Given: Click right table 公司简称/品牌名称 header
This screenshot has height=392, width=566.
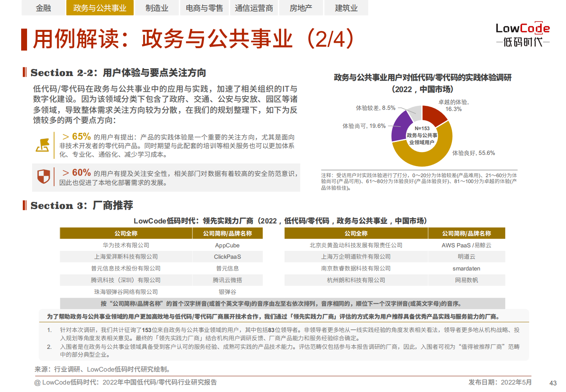Looking at the screenshot, I should tap(466, 233).
